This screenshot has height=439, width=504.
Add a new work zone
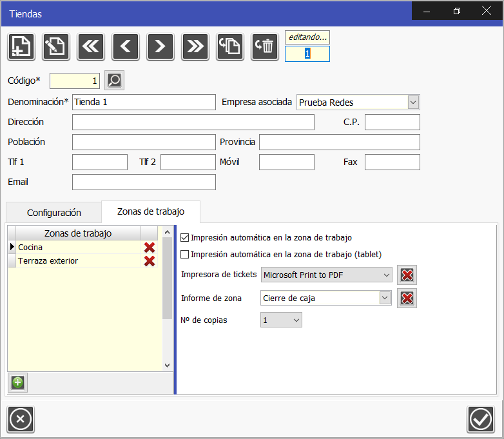(17, 382)
